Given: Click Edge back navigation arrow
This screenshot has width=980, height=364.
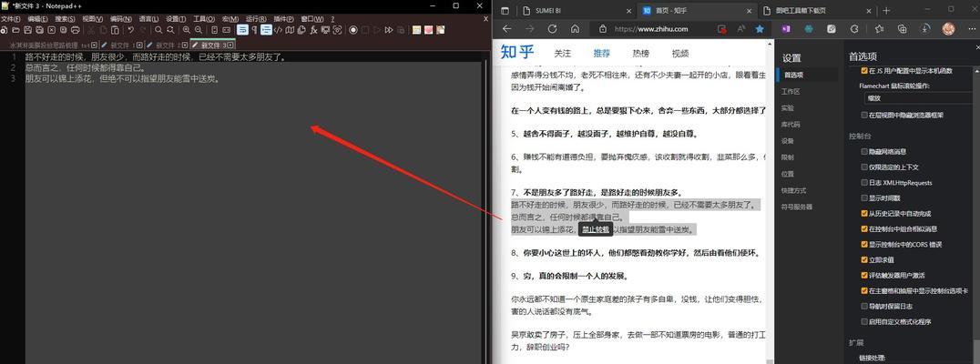Looking at the screenshot, I should coord(507,29).
